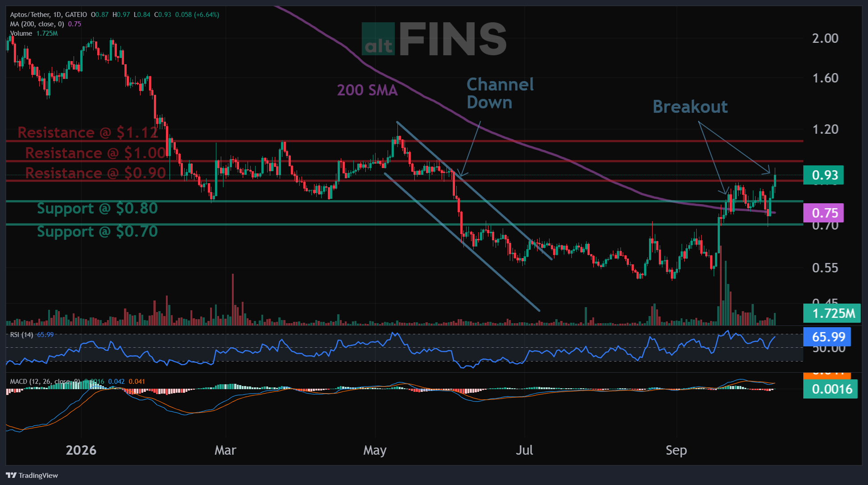Click the May label on time axis

click(375, 450)
